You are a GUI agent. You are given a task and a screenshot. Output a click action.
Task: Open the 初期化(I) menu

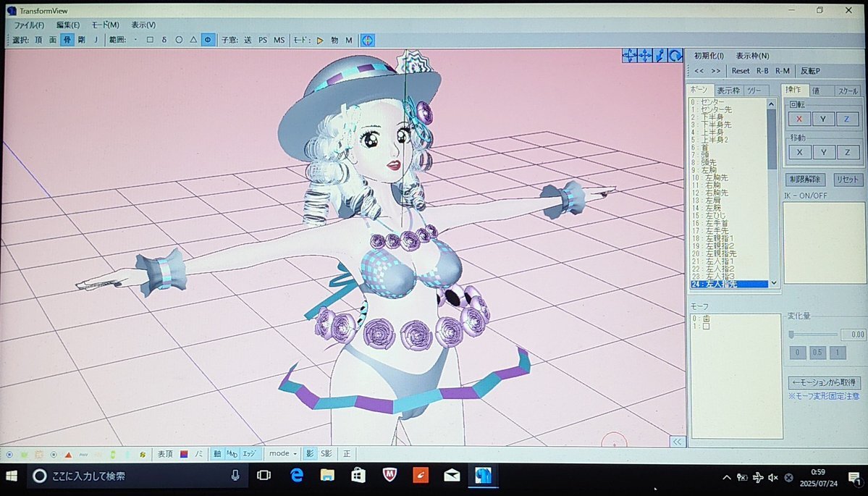point(709,56)
